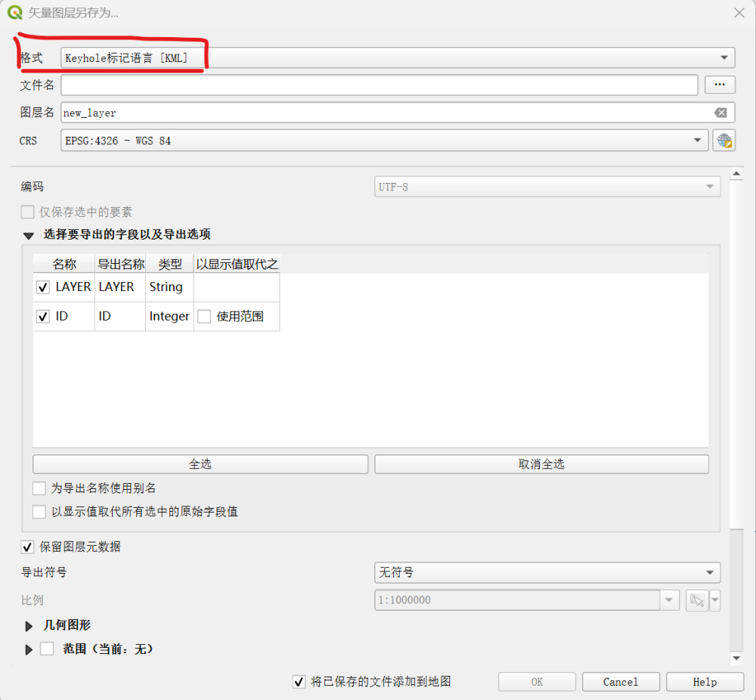
Task: Expand the 范围 extent section
Action: pyautogui.click(x=29, y=649)
